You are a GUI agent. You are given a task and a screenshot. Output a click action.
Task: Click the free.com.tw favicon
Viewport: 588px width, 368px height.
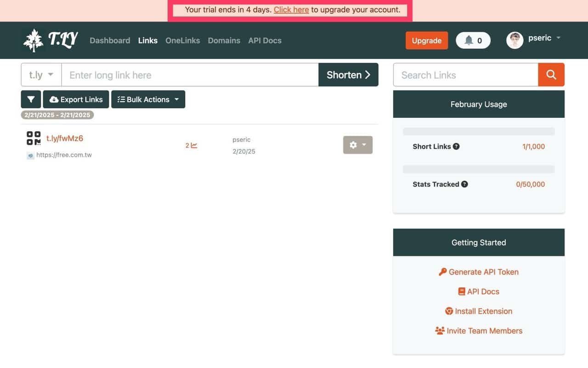30,155
